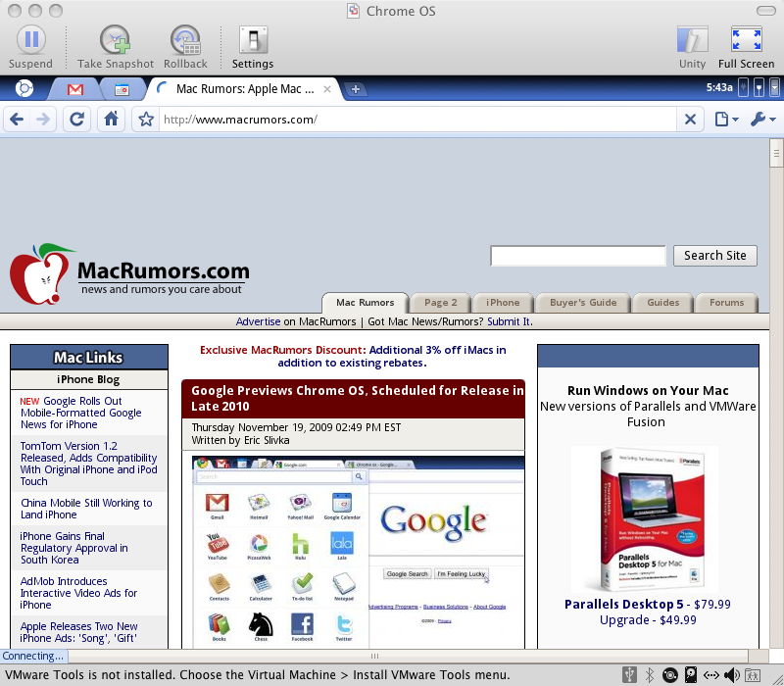Open China Mobile Still Working link
784x686 pixels.
[86, 509]
